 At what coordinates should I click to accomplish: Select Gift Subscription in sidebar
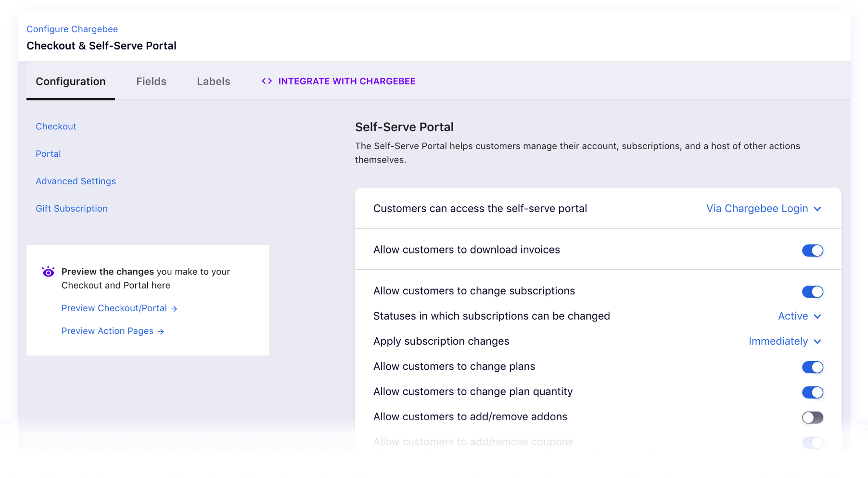pyautogui.click(x=72, y=209)
